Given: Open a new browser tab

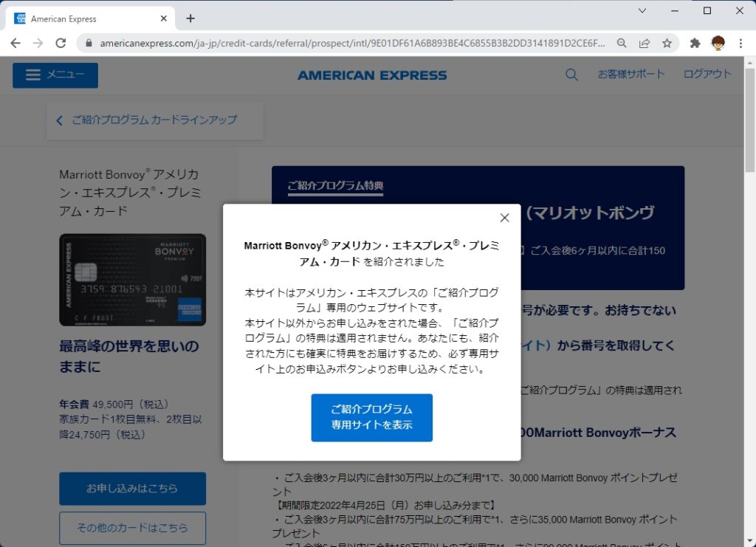Looking at the screenshot, I should point(190,18).
